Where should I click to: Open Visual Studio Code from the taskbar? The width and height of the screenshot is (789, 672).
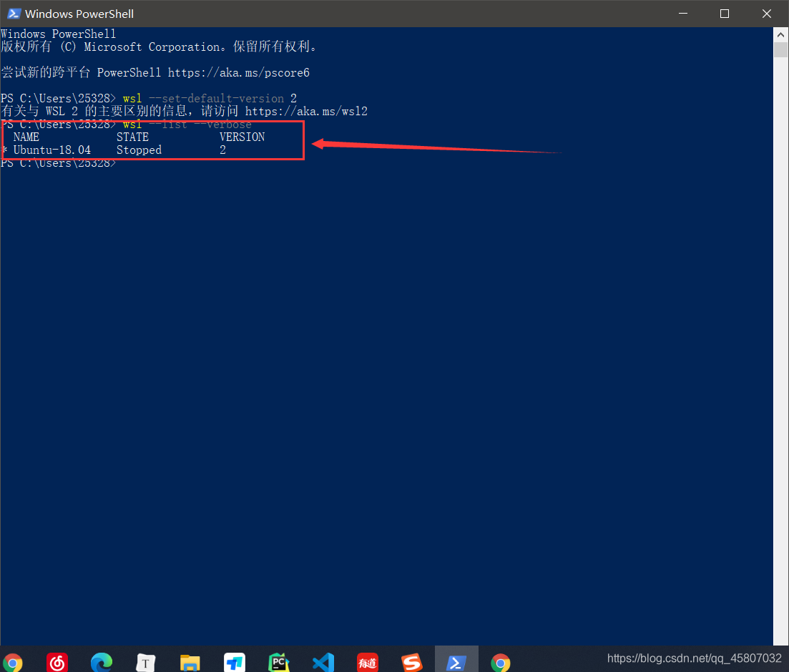[323, 663]
